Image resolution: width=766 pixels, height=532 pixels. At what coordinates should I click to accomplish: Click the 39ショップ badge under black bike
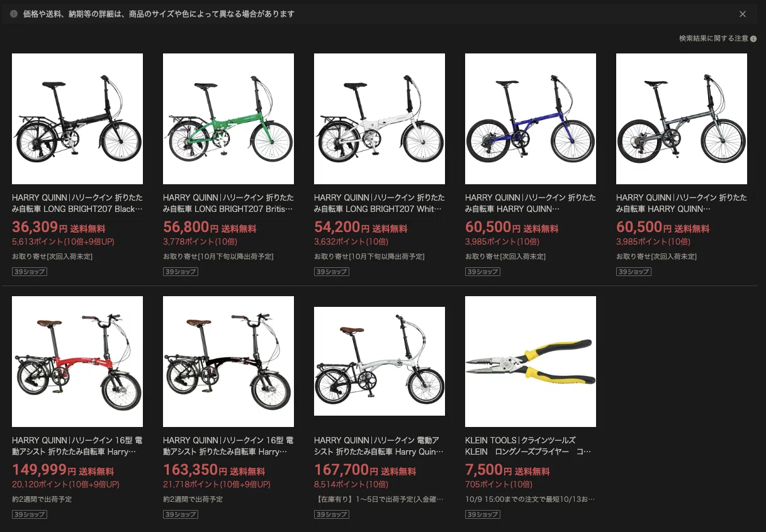pos(30,272)
